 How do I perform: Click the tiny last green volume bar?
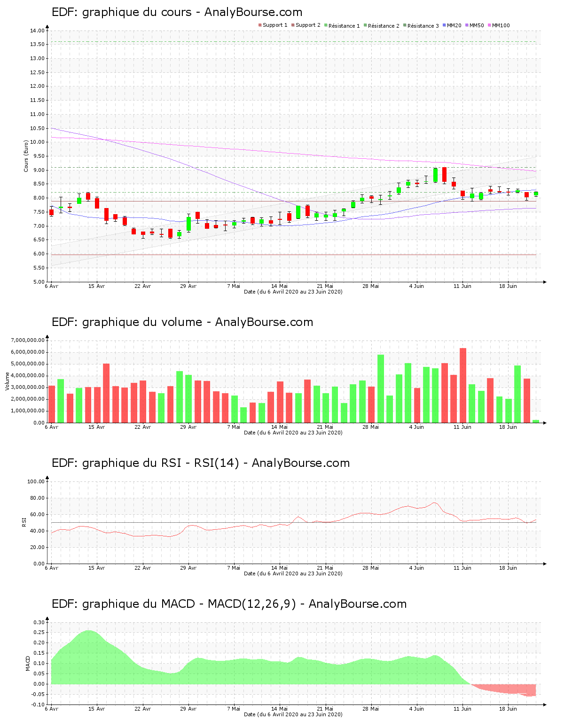tap(536, 421)
